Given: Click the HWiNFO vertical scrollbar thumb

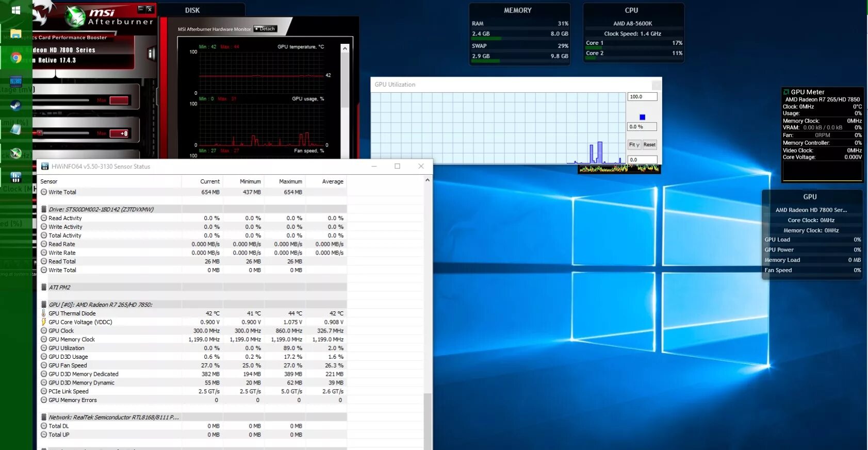Looking at the screenshot, I should (x=427, y=421).
